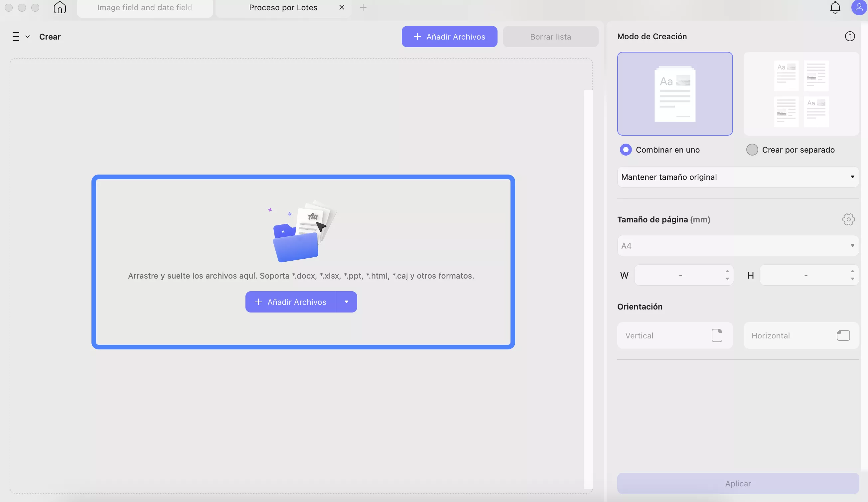Expand arrow next to center Añadir Archivos
This screenshot has height=502, width=868.
pos(346,302)
